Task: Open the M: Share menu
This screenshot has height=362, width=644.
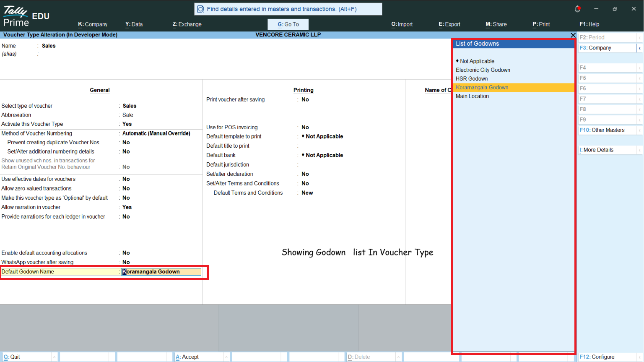Action: [x=496, y=24]
